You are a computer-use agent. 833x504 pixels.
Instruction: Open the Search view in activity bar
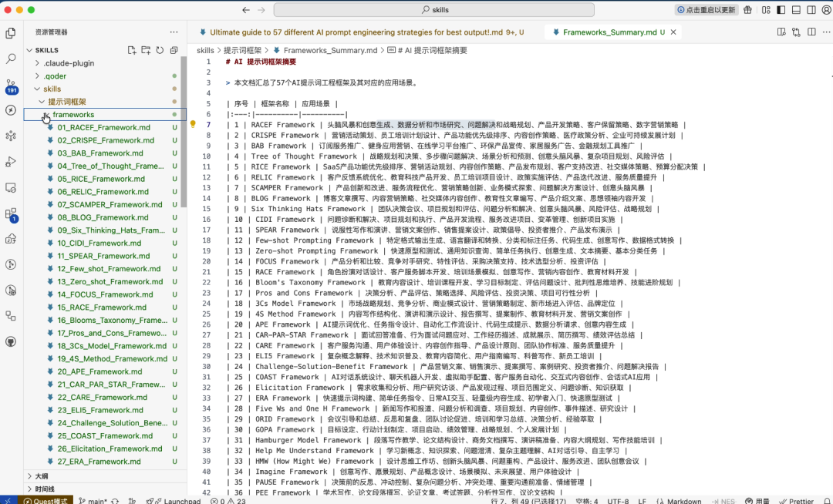point(11,59)
